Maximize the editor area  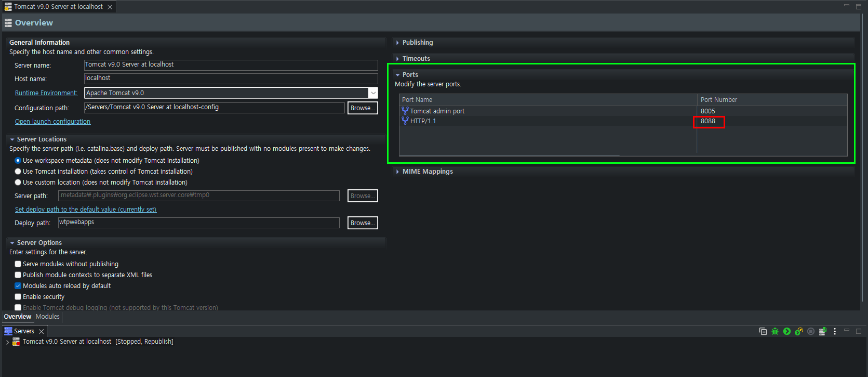coord(859,6)
